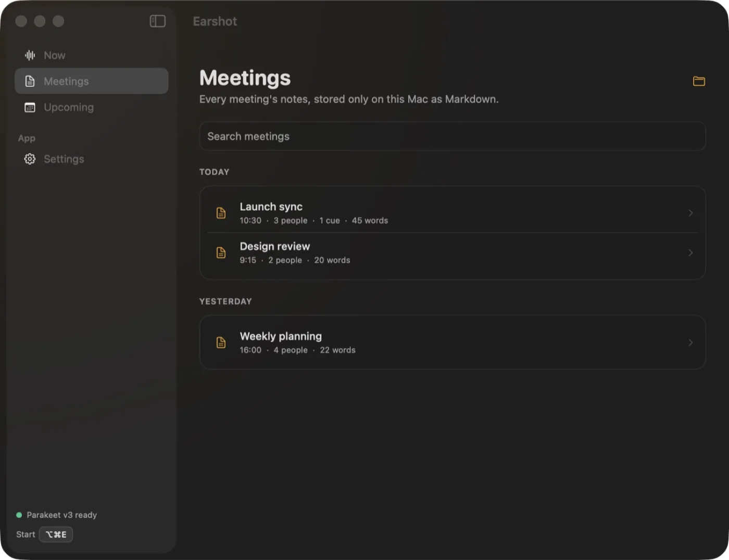Viewport: 729px width, 560px height.
Task: Click the 20 words count
Action: [332, 260]
